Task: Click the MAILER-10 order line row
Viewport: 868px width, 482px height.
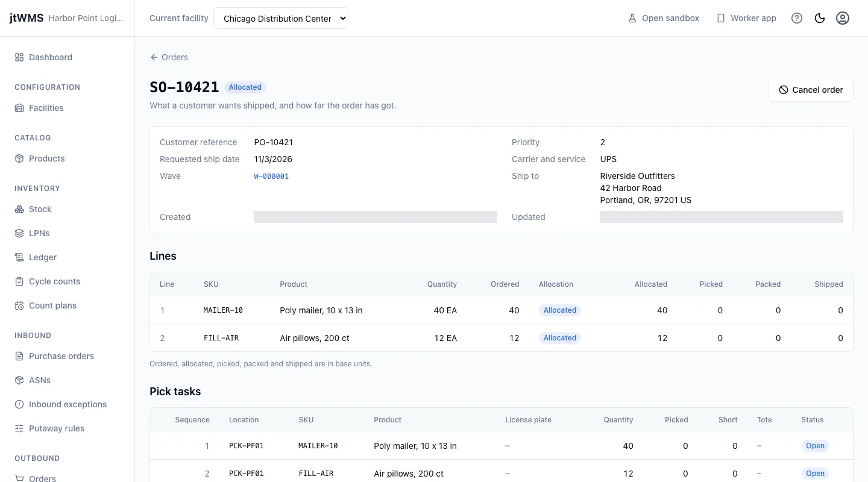Action: pos(502,310)
